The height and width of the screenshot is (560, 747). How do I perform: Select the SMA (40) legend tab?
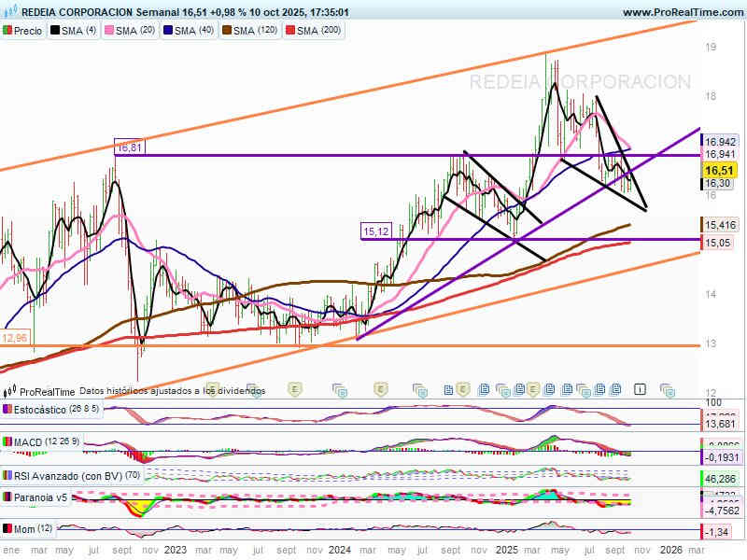[x=193, y=31]
